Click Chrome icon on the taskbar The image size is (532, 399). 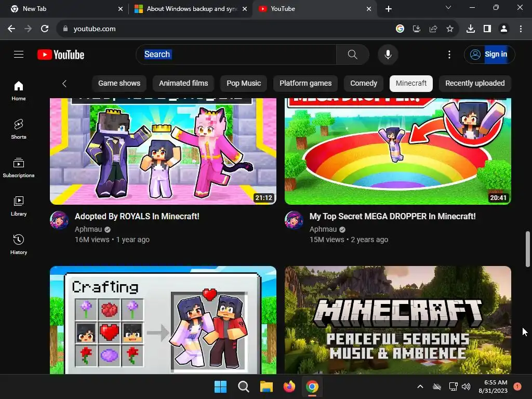point(312,387)
